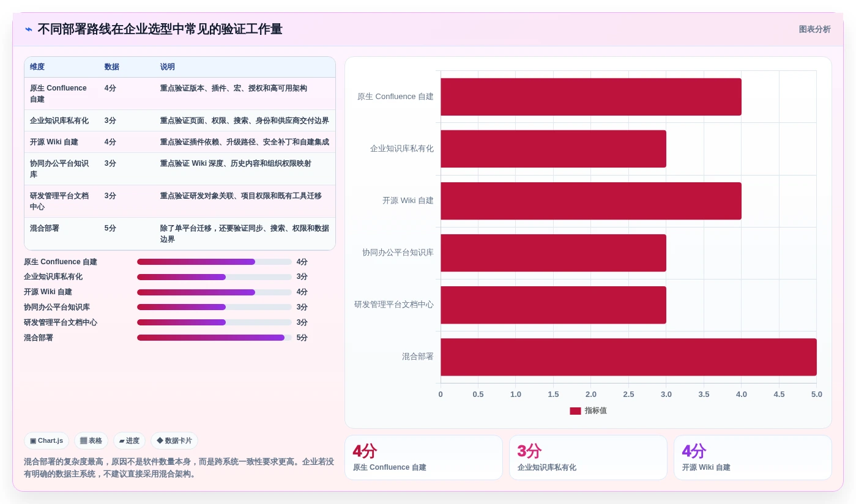Click description 重点验证 Wiki 深度、历史内容
Image resolution: width=856 pixels, height=504 pixels.
pyautogui.click(x=236, y=163)
